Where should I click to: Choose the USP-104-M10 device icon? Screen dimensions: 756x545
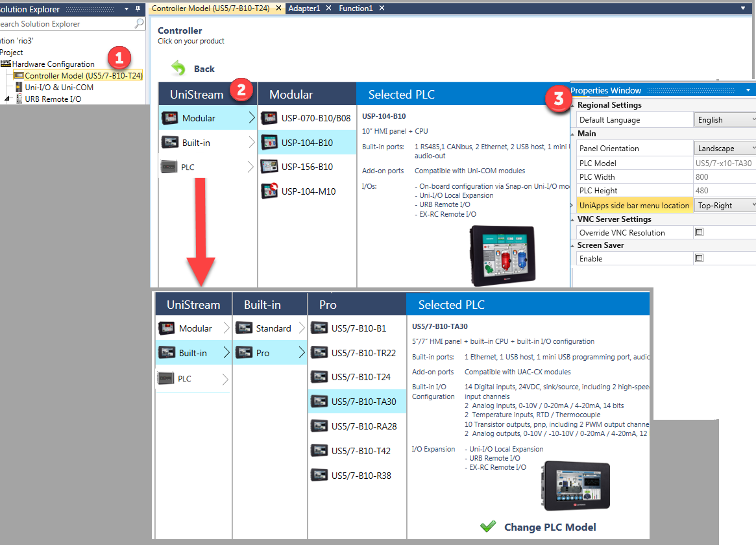[x=269, y=191]
